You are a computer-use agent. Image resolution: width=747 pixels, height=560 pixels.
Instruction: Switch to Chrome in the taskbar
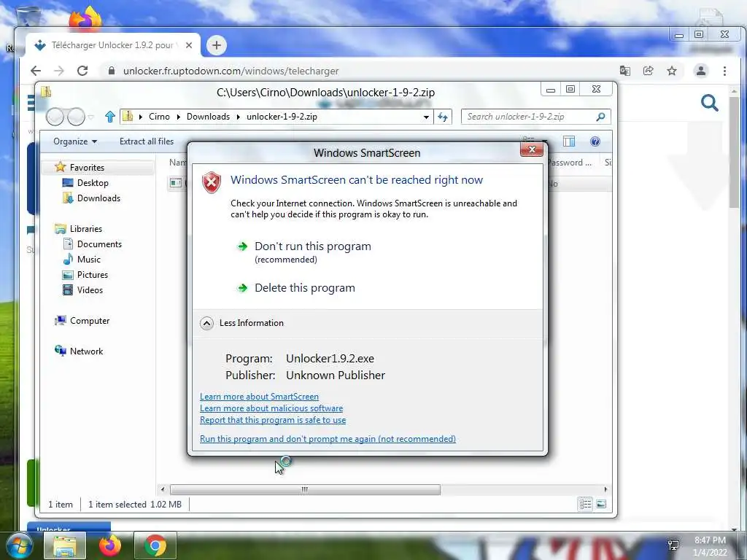click(x=155, y=545)
